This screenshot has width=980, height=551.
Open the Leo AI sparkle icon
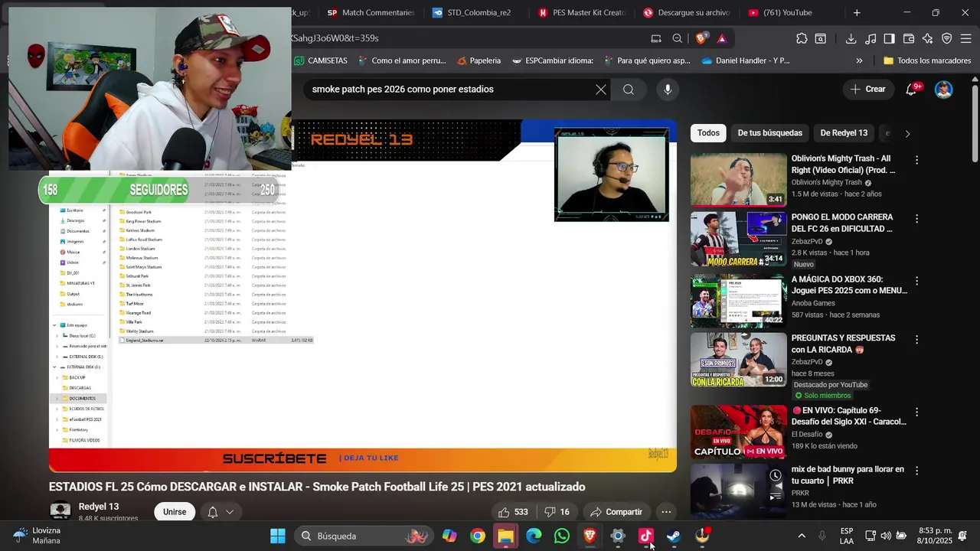[x=927, y=38]
